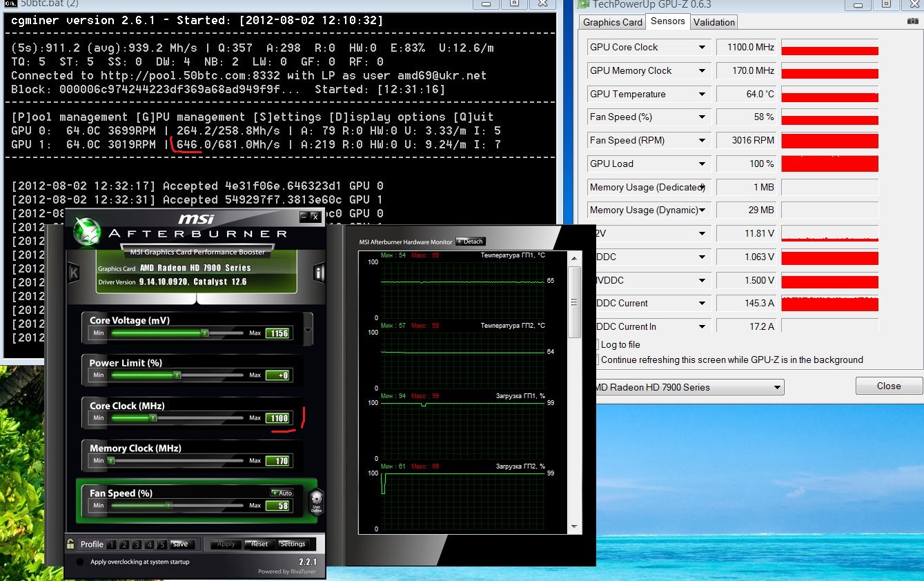Screen dimensions: 924x581
Task: Open the GPU Temperature sensor dropdown
Action: pyautogui.click(x=702, y=95)
